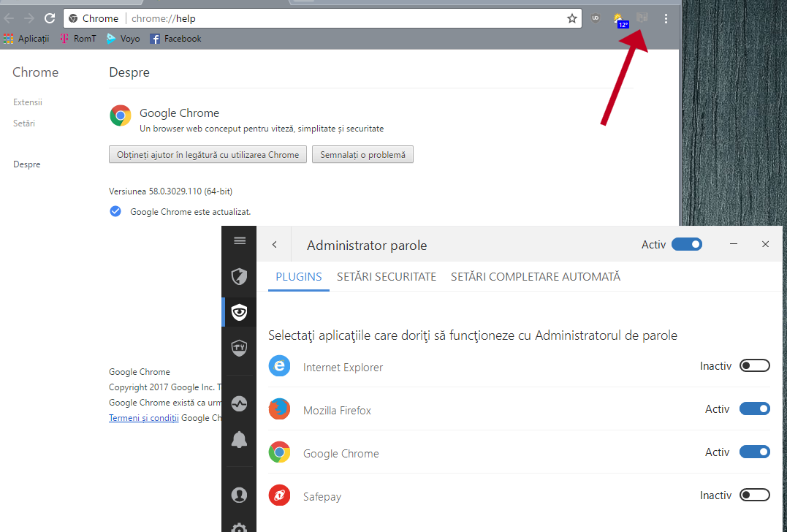
Task: Click Semnalați o problemă button
Action: pyautogui.click(x=363, y=155)
